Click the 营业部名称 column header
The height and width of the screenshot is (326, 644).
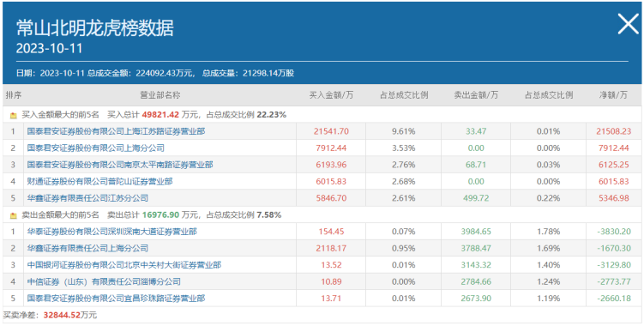pos(160,95)
